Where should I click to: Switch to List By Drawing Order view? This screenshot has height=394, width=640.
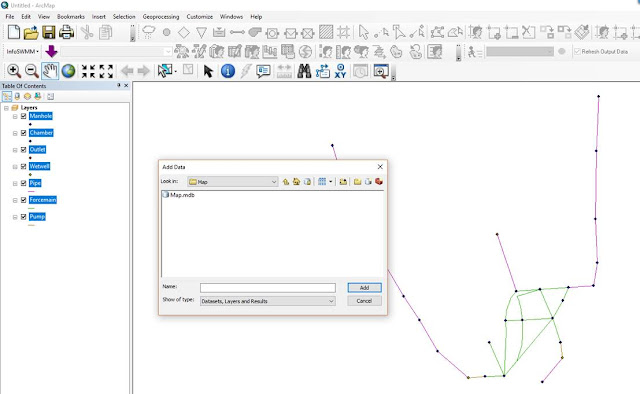pyautogui.click(x=7, y=96)
